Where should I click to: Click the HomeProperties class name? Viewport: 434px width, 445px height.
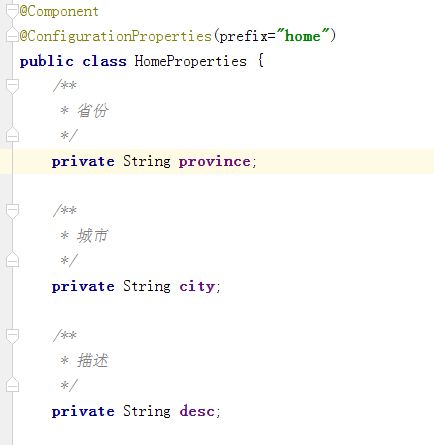pos(191,61)
